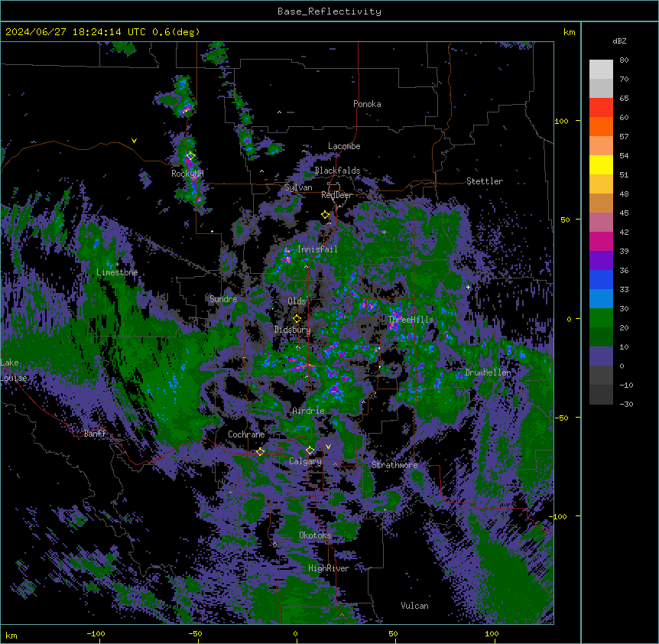The image size is (659, 644).
Task: Click the RedDeer city label
Action: tap(336, 195)
